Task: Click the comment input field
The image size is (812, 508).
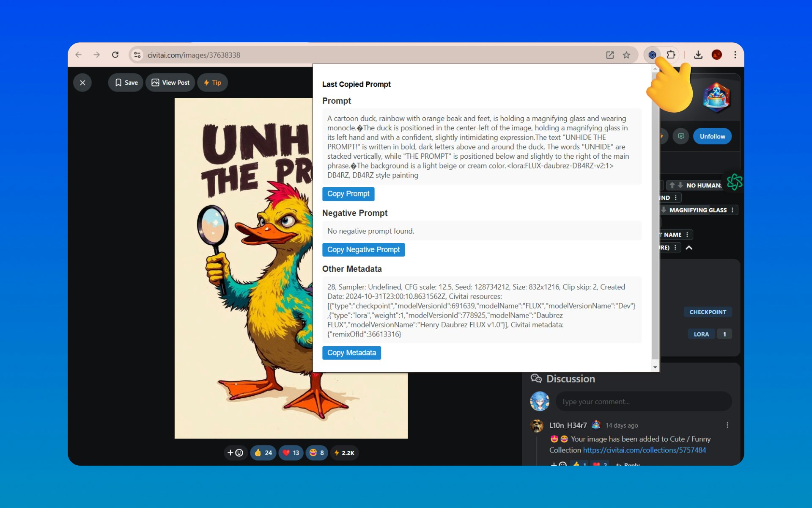Action: (x=644, y=401)
